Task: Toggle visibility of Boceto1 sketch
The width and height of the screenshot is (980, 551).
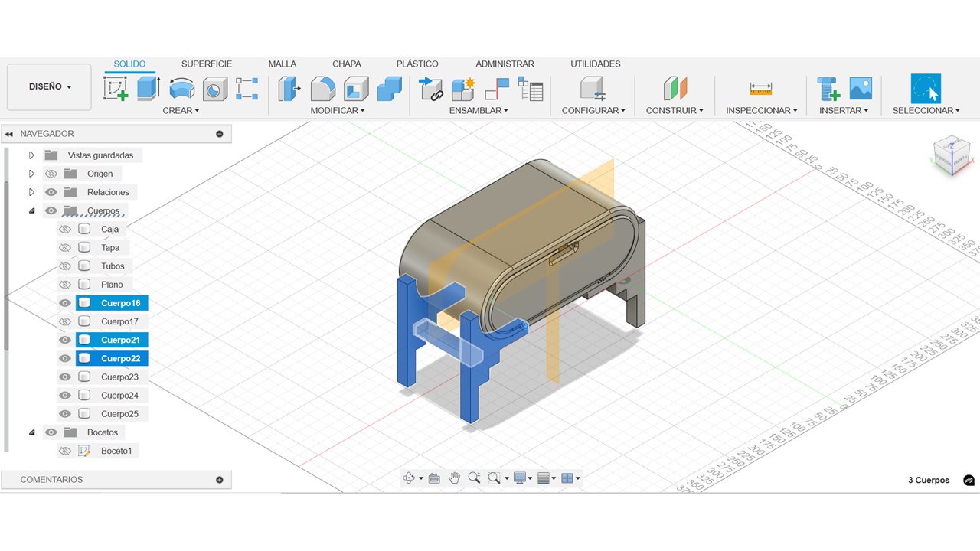Action: (x=65, y=451)
